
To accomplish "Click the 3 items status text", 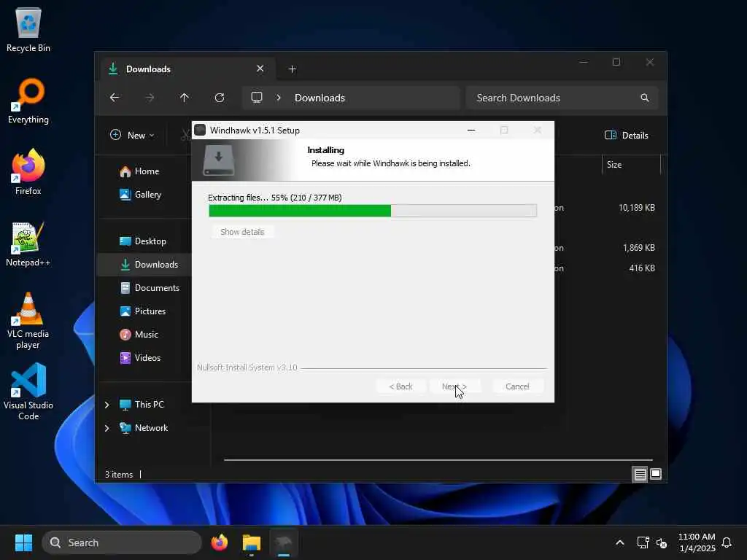I will click(x=119, y=475).
